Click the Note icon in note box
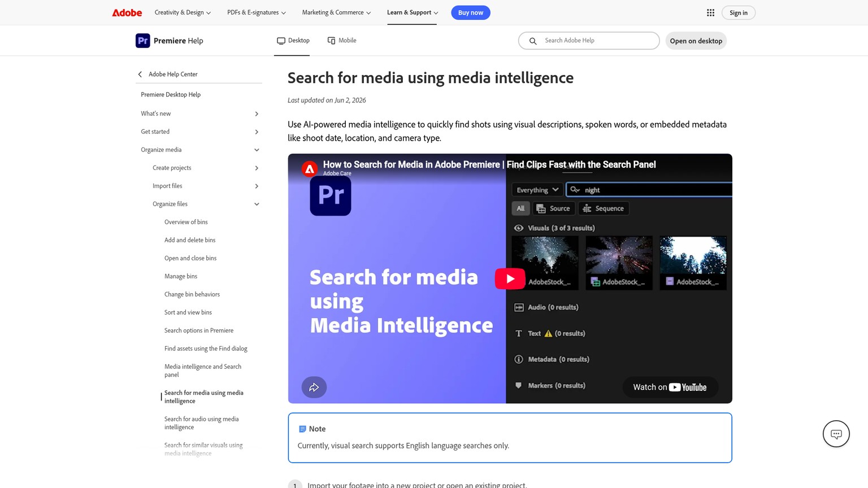868x488 pixels. click(302, 429)
